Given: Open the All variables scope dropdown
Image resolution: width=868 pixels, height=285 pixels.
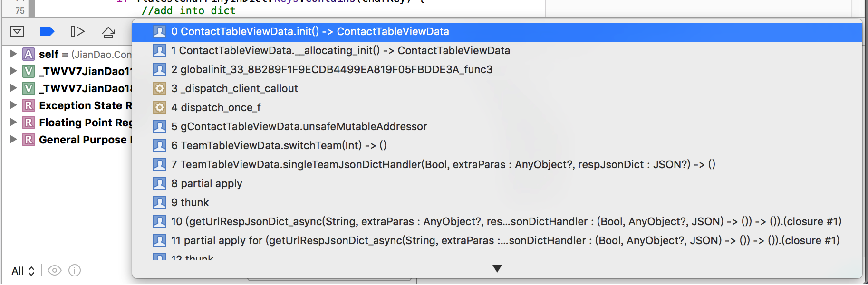Looking at the screenshot, I should pyautogui.click(x=23, y=271).
